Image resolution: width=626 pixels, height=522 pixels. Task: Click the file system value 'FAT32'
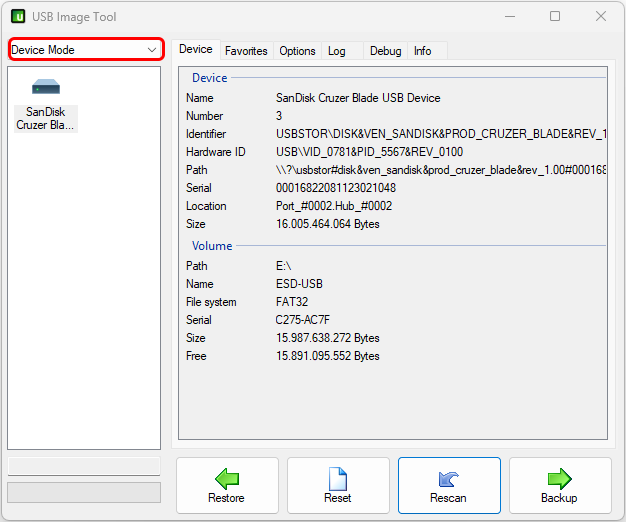(292, 302)
